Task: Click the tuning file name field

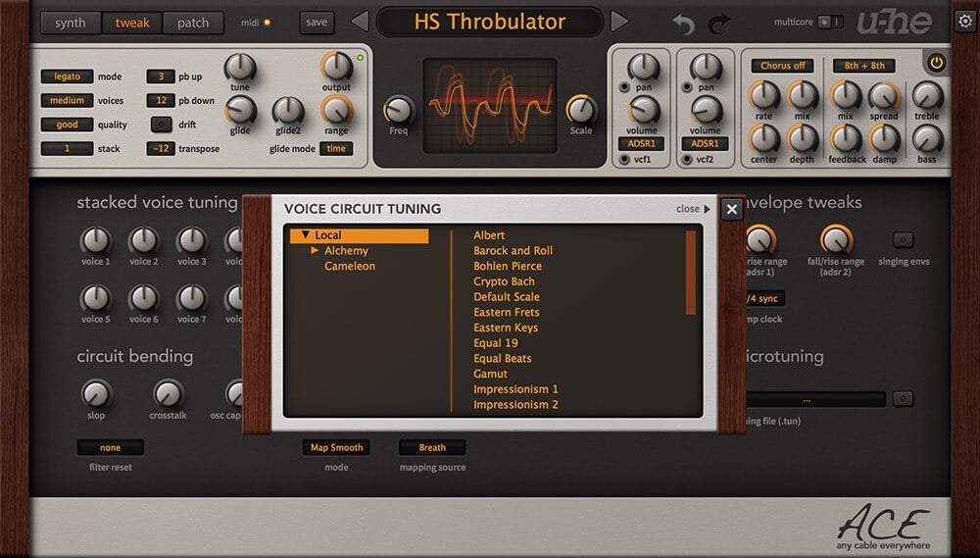Action: coord(815,399)
